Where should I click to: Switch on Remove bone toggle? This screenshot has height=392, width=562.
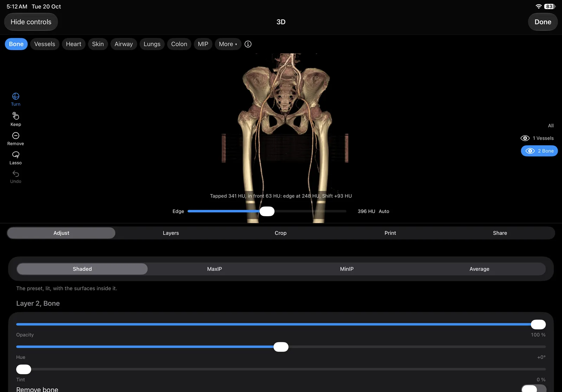tap(534, 388)
